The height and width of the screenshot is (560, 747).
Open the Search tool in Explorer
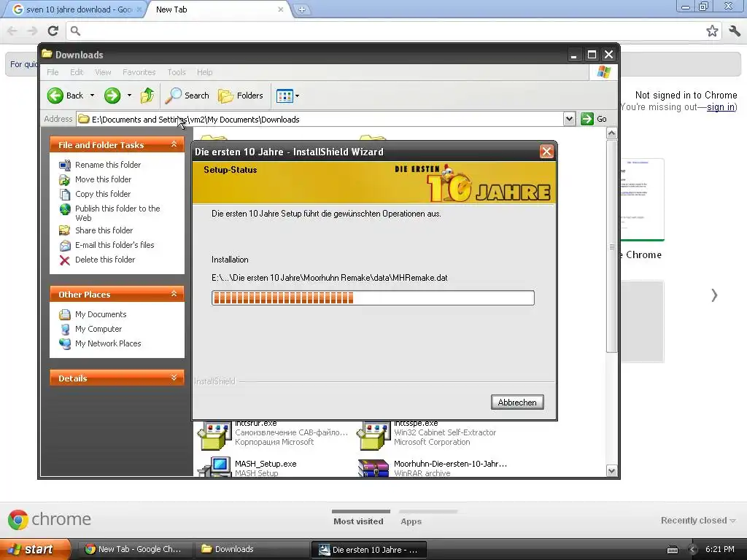187,96
